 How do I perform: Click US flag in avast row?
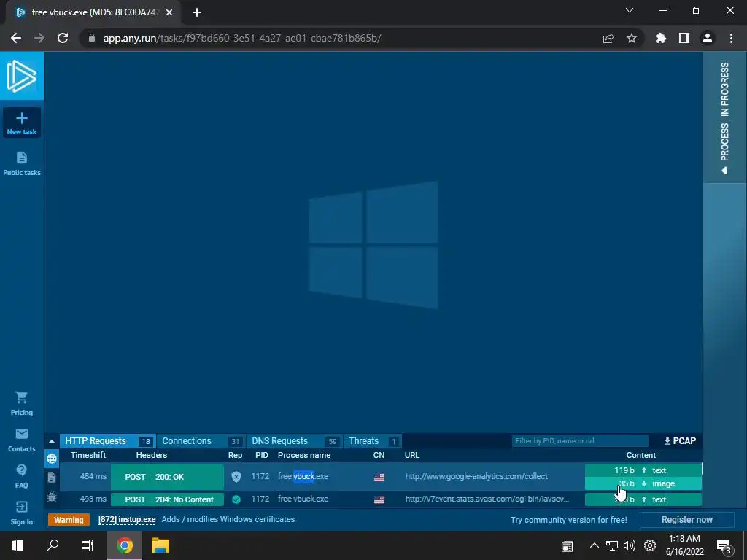click(379, 499)
